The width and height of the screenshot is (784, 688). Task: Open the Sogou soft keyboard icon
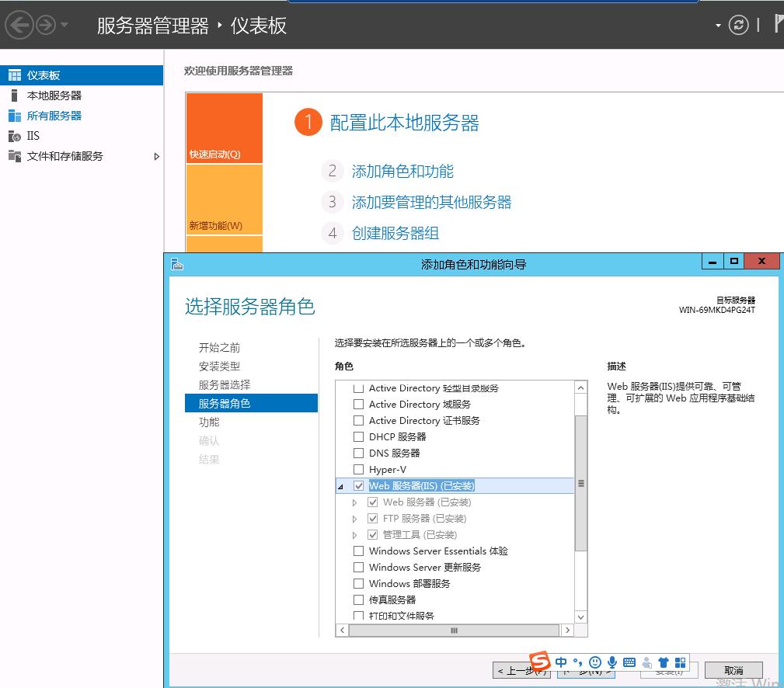(x=630, y=662)
